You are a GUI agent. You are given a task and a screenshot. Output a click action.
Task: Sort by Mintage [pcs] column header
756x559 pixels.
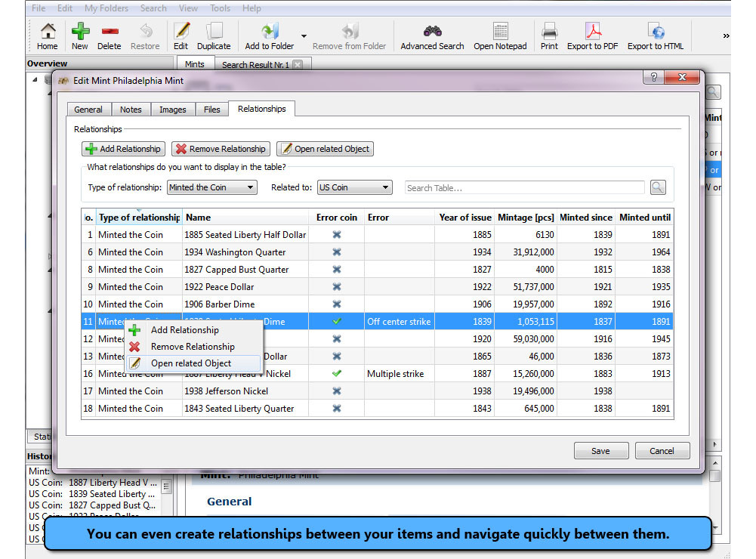(x=526, y=218)
